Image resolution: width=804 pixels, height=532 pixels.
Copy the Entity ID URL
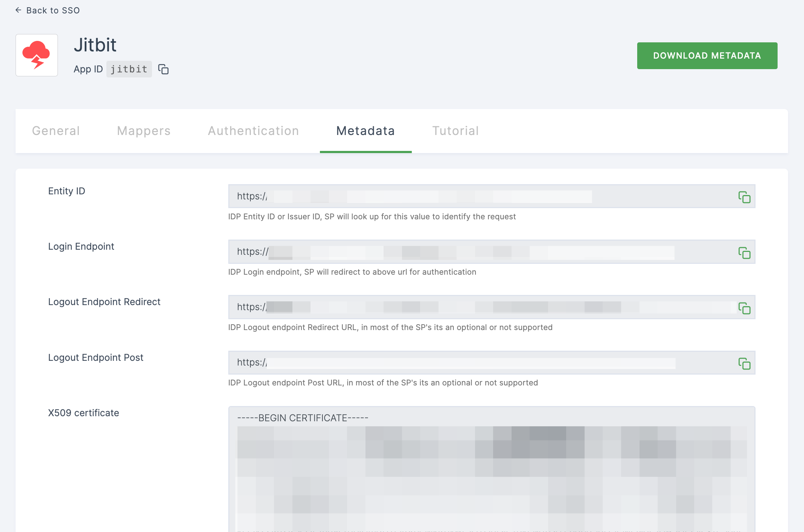(x=744, y=197)
